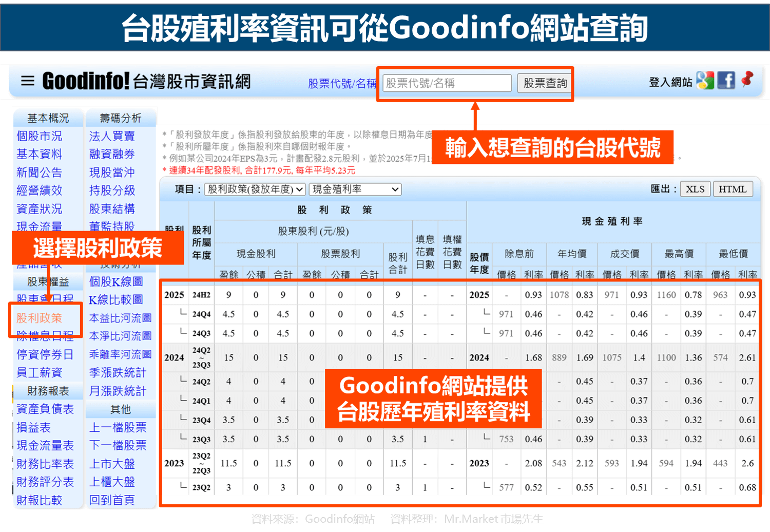Click 最低價 column header
Screen dimensions: 770x532
tap(734, 254)
